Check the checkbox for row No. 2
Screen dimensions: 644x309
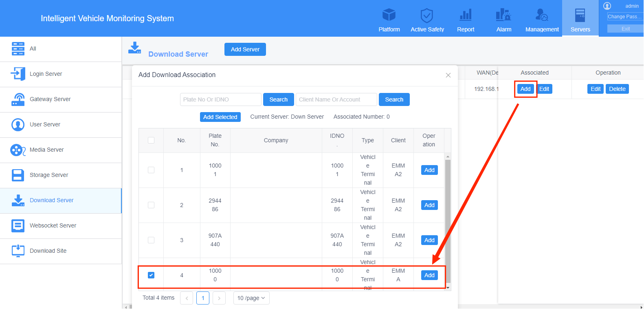tap(151, 205)
